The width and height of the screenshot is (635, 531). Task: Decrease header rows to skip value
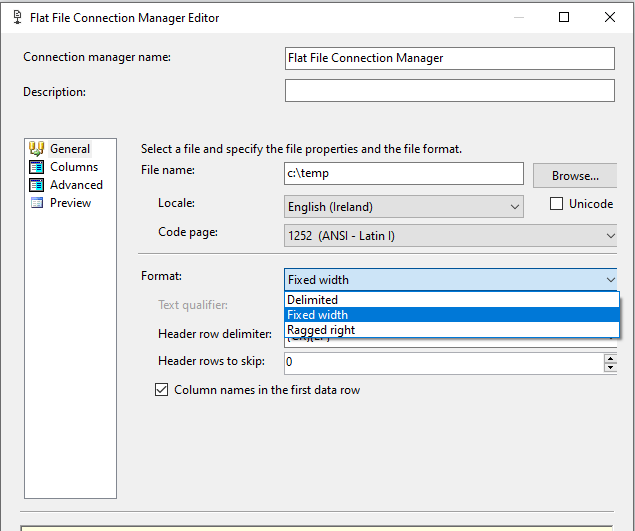(x=610, y=367)
